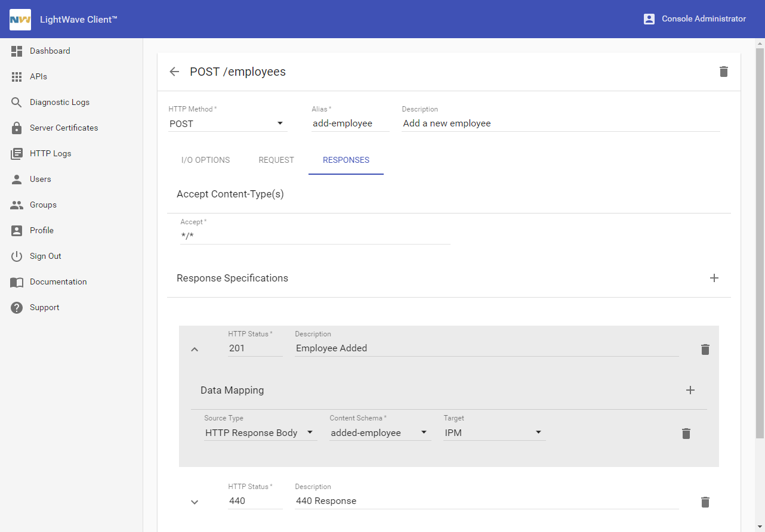Image resolution: width=765 pixels, height=532 pixels.
Task: Click the back arrow beside POST /employees
Action: [x=174, y=72]
